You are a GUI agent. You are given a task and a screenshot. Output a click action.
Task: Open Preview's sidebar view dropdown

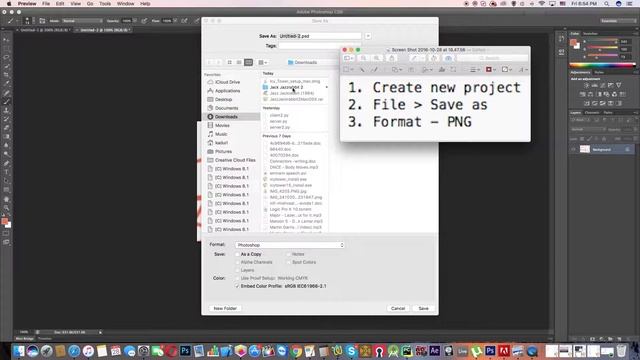click(348, 58)
